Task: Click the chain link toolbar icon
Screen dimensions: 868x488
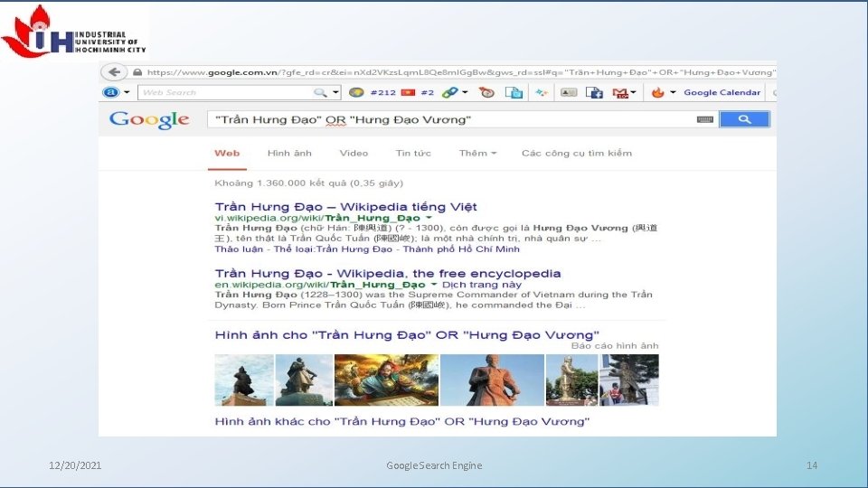Action: pos(449,92)
